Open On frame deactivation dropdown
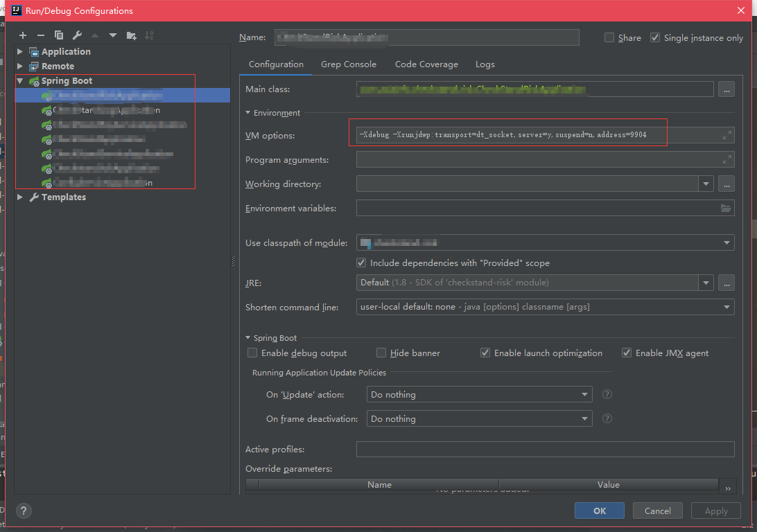The image size is (757, 532). coord(584,418)
